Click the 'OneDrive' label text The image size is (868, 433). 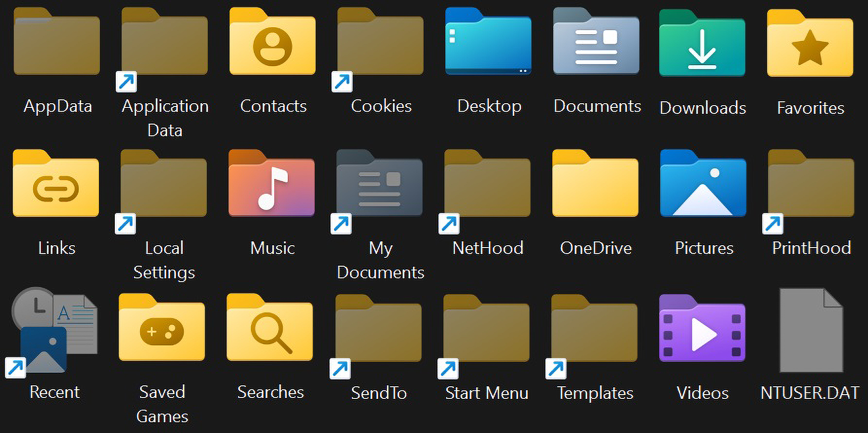click(596, 248)
